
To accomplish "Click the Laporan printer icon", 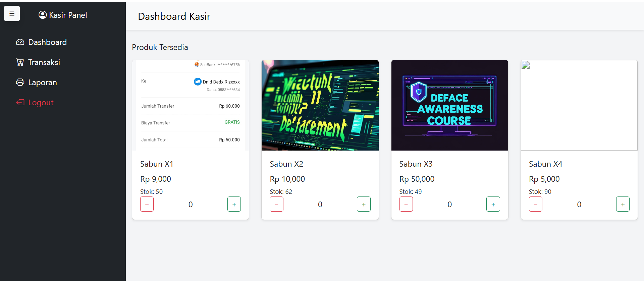I will pos(20,82).
